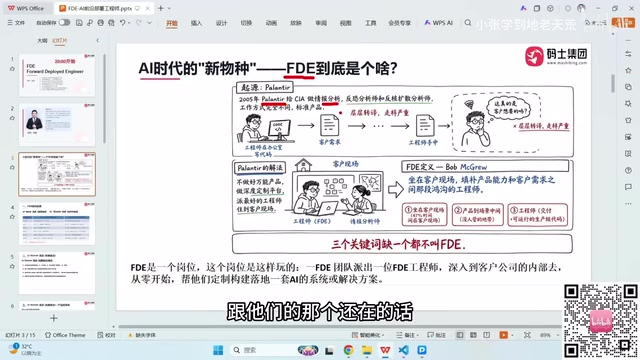The image size is (640, 360).
Task: Toggle the 自动保存 auto-save switch
Action: pos(64,23)
